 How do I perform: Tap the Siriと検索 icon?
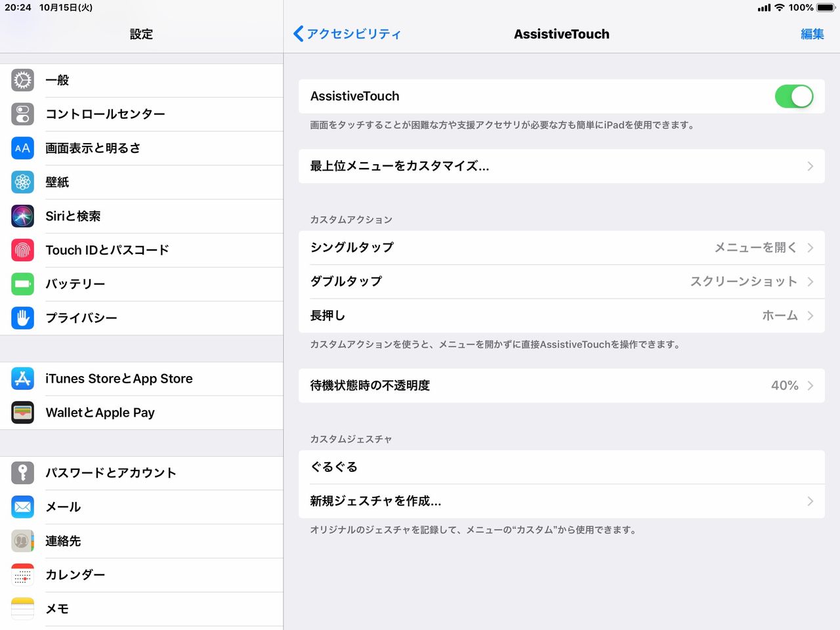pyautogui.click(x=22, y=216)
